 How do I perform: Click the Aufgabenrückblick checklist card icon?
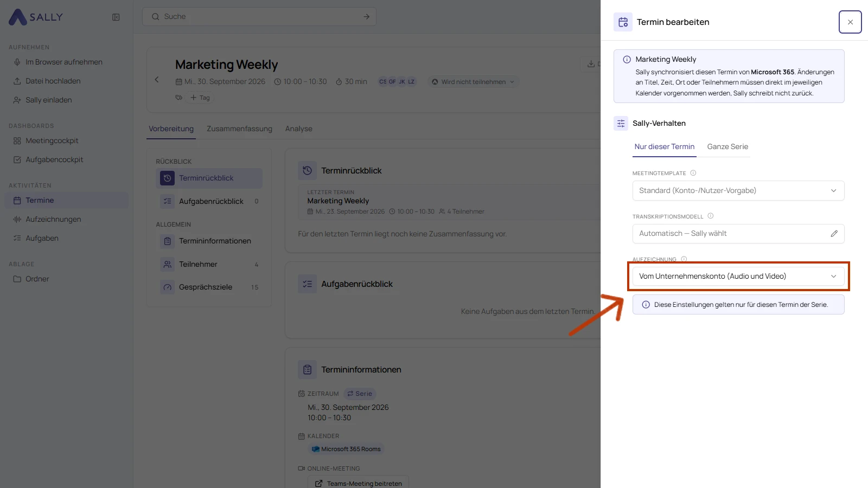click(x=308, y=284)
